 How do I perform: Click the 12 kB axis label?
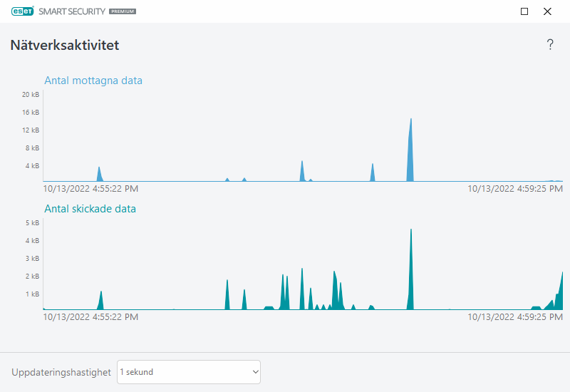point(31,130)
